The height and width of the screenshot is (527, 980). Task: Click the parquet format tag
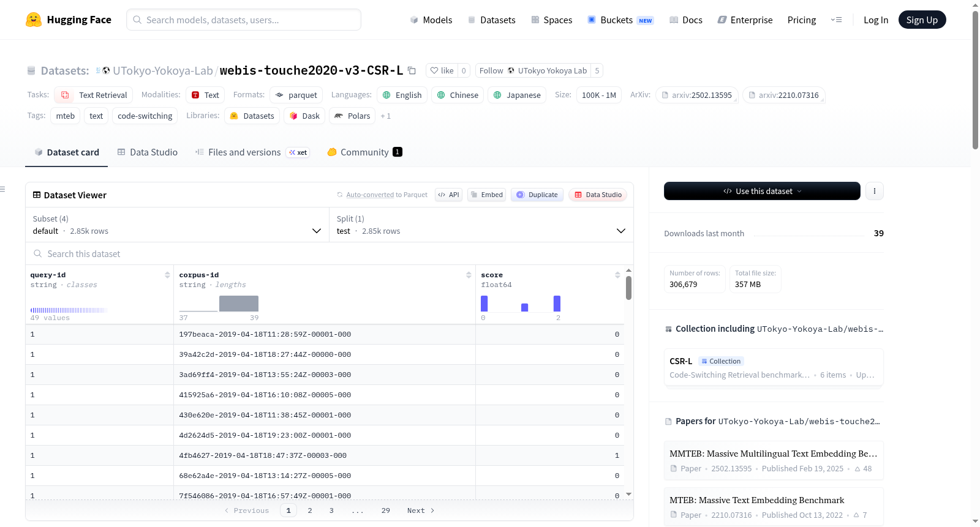coord(296,95)
